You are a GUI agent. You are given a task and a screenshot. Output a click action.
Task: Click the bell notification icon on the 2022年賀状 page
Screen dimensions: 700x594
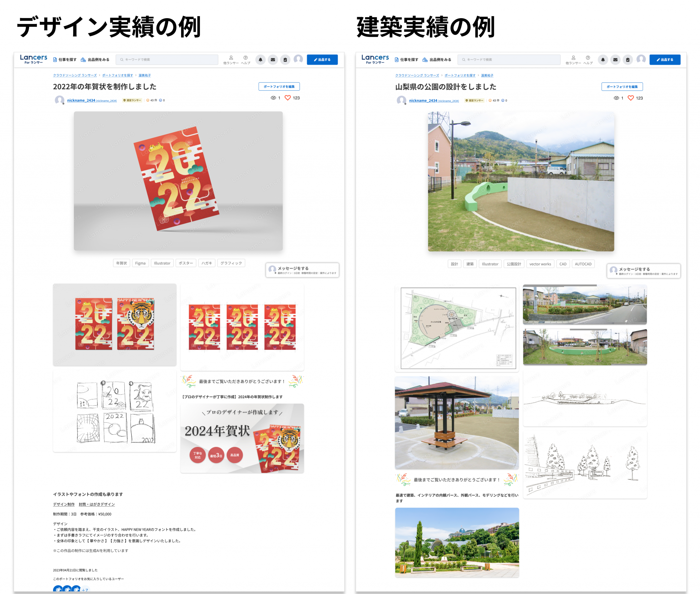click(x=260, y=60)
